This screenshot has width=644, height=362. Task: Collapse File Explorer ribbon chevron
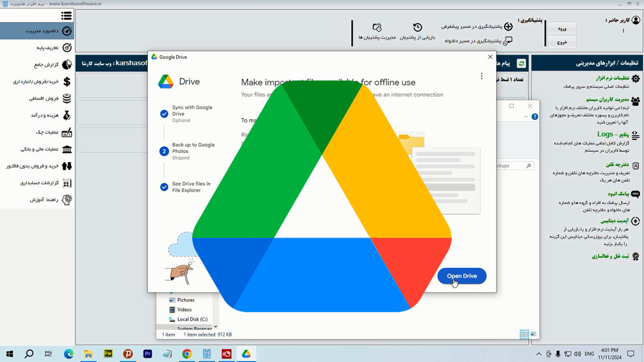(x=526, y=117)
